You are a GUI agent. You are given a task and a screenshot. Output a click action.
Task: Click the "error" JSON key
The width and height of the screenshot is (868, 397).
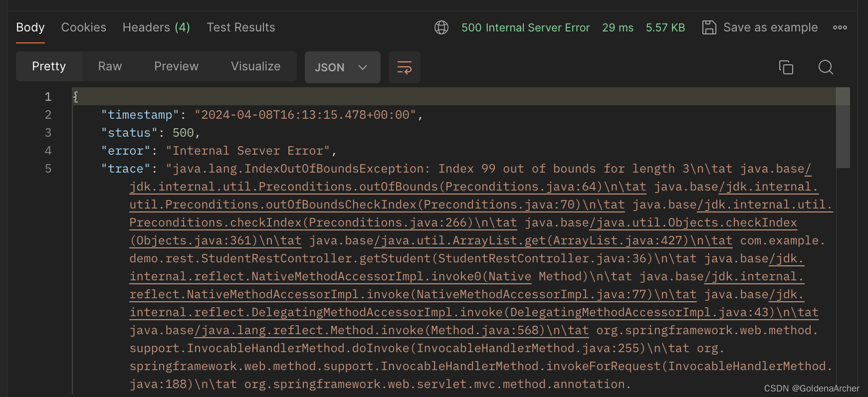click(x=126, y=151)
